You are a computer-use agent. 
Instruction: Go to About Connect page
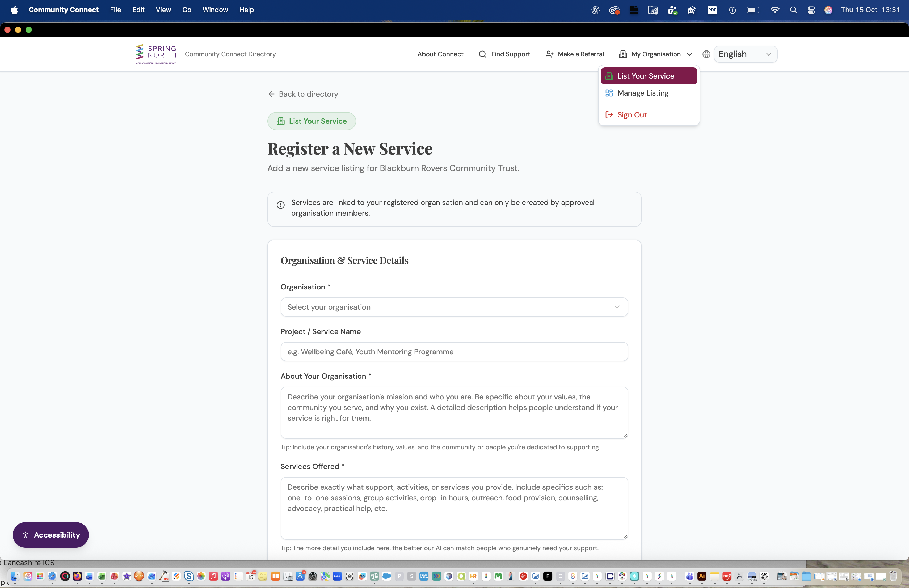pyautogui.click(x=440, y=54)
